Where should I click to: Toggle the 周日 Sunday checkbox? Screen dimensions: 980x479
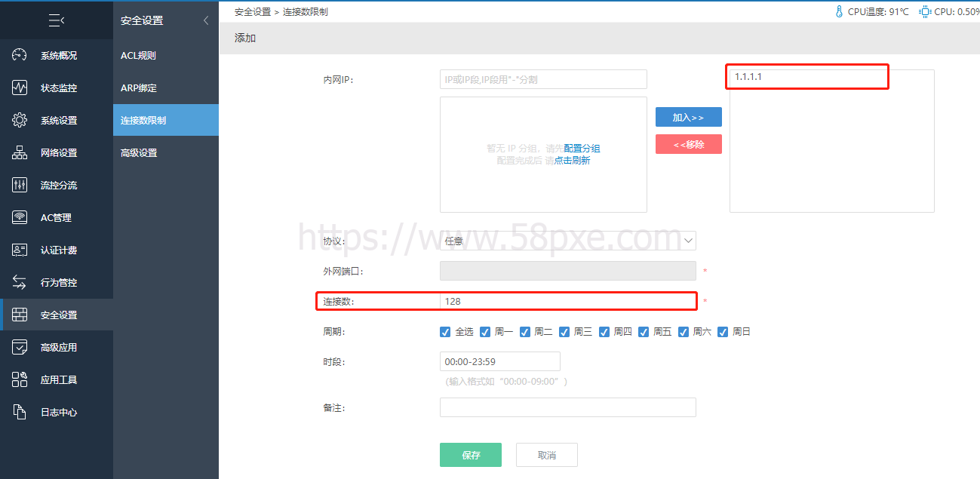(723, 332)
